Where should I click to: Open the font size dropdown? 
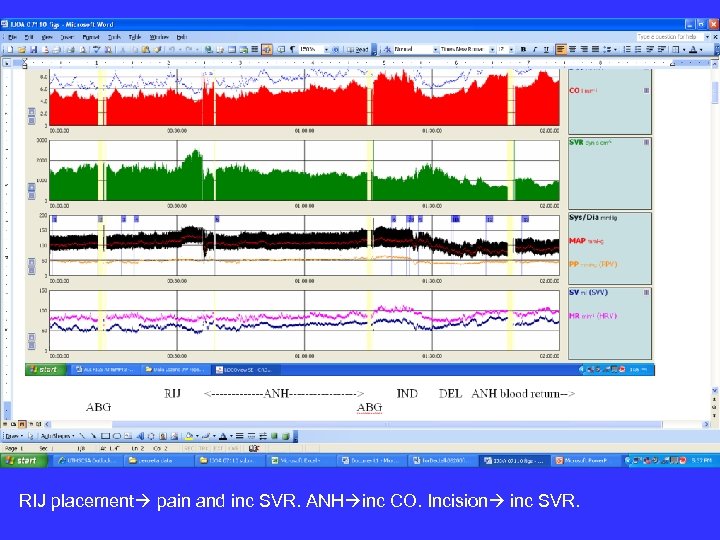(x=511, y=49)
